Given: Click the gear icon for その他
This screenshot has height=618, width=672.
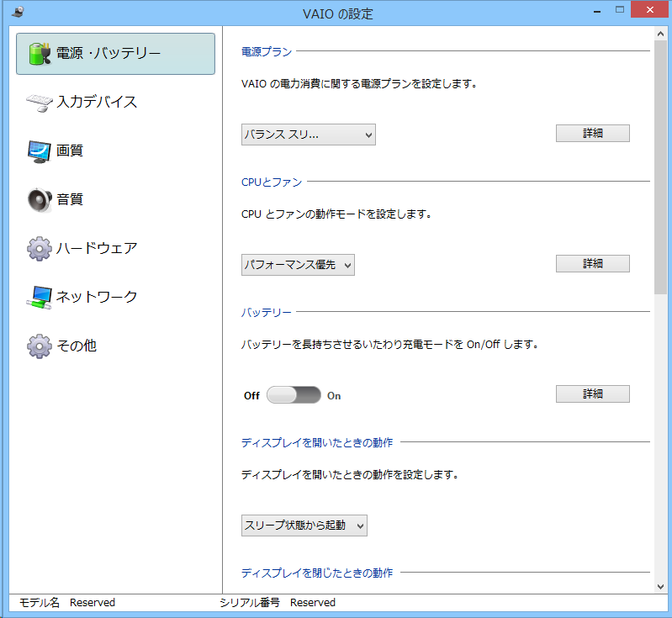Looking at the screenshot, I should tap(40, 346).
